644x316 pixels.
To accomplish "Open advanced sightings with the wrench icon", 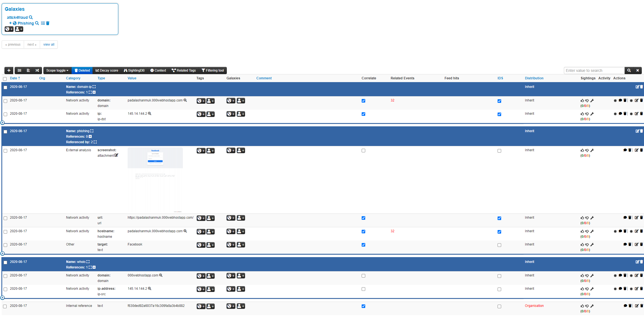I will point(592,101).
